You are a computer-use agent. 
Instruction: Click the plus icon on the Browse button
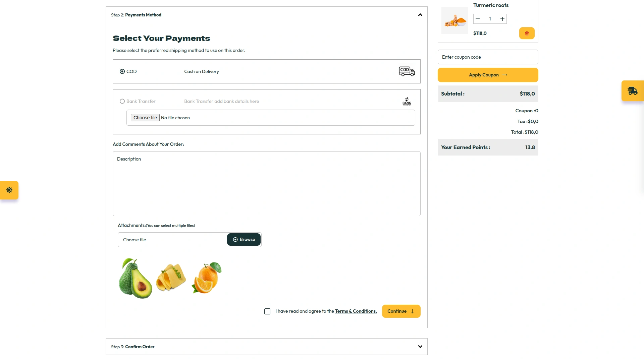pos(235,239)
